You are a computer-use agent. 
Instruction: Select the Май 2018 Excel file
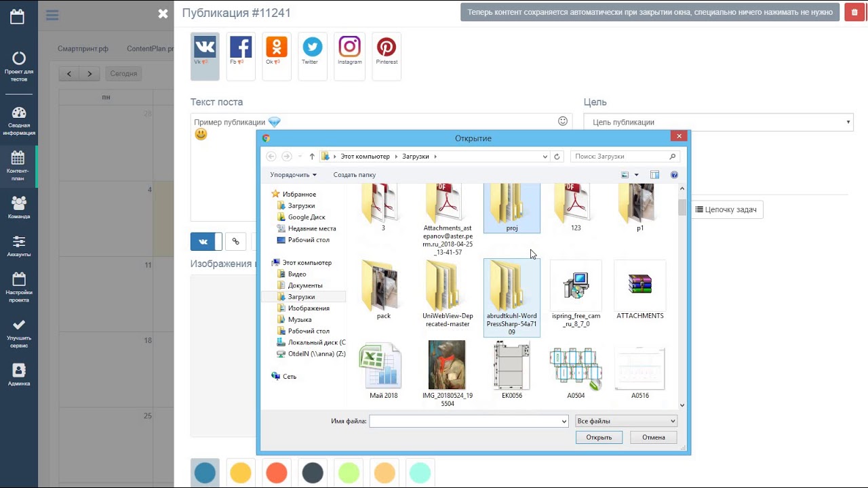[384, 370]
